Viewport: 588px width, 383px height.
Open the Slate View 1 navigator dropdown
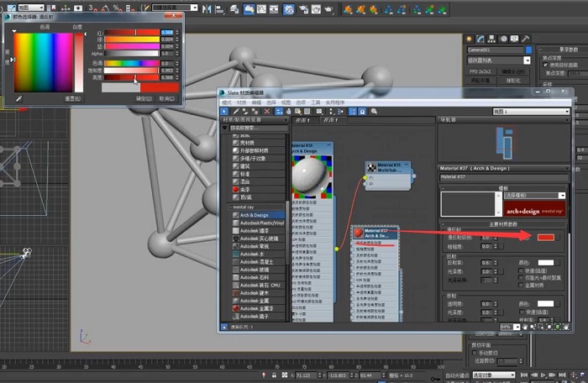(x=531, y=112)
